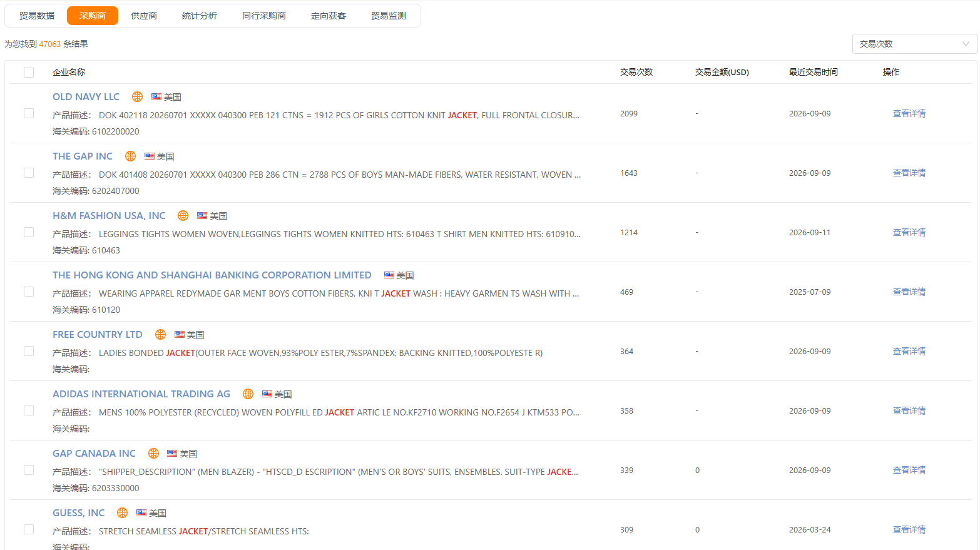Open the 贸易监测 tab
980x550 pixels.
(x=389, y=16)
